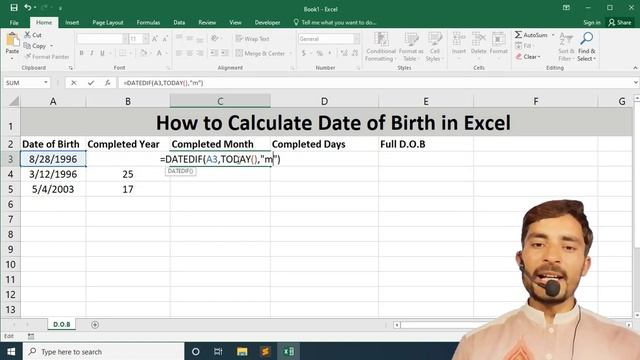Screen dimensions: 640x360
Task: Click the Windows search box
Action: coord(104,351)
